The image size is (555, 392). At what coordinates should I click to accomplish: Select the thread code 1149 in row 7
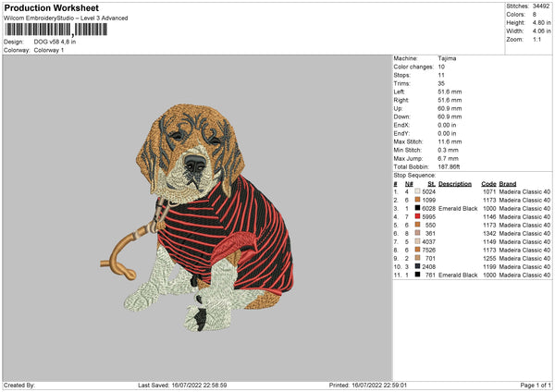[490, 241]
